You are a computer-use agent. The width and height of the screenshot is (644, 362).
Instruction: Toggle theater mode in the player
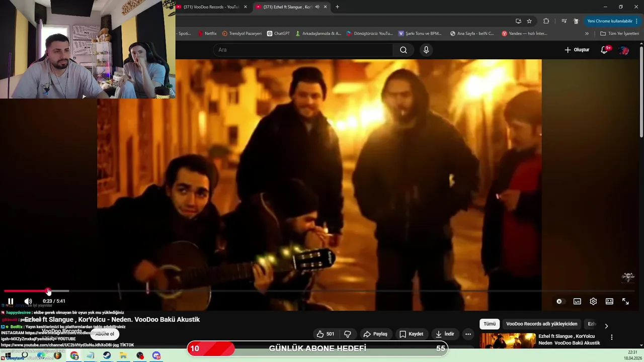coord(609,301)
